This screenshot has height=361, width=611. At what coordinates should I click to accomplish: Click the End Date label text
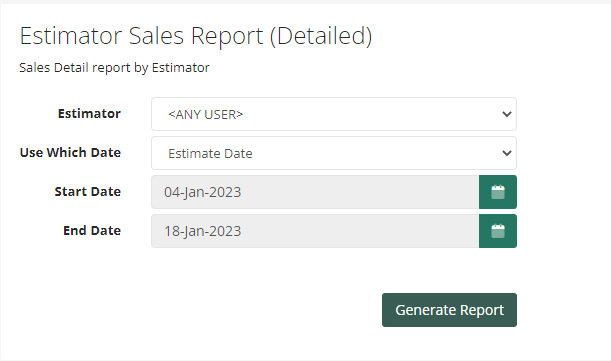(x=92, y=230)
